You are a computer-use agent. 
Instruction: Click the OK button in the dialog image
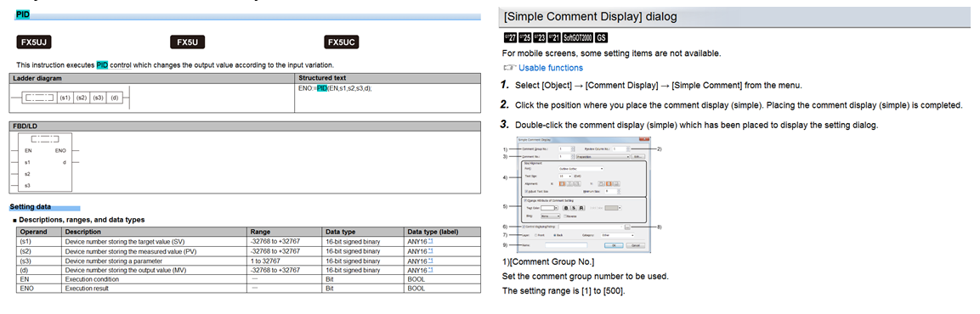tap(614, 245)
